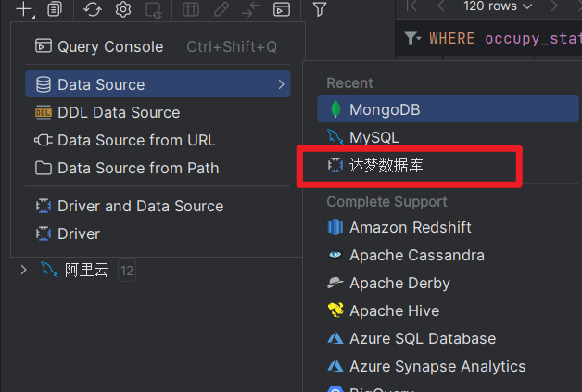Image resolution: width=582 pixels, height=392 pixels.
Task: Pick MySQL from recent data sources
Action: pyautogui.click(x=373, y=137)
